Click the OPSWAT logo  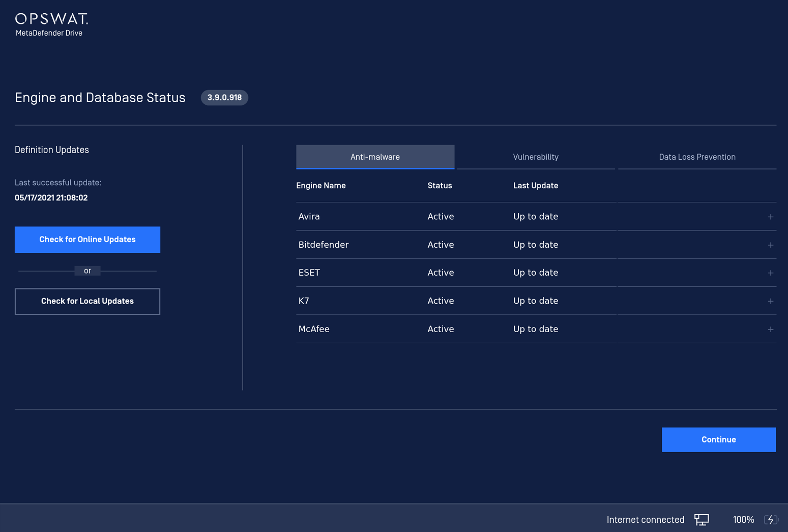pyautogui.click(x=51, y=19)
